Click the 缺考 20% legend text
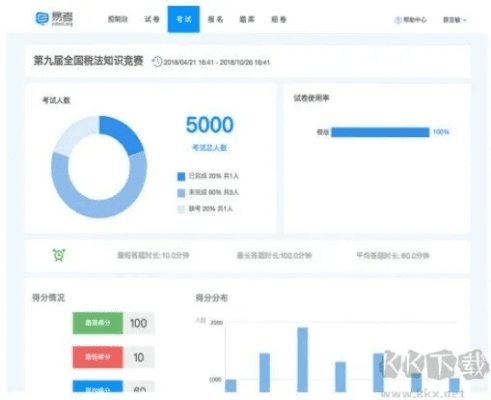The image size is (491, 400). (x=211, y=208)
